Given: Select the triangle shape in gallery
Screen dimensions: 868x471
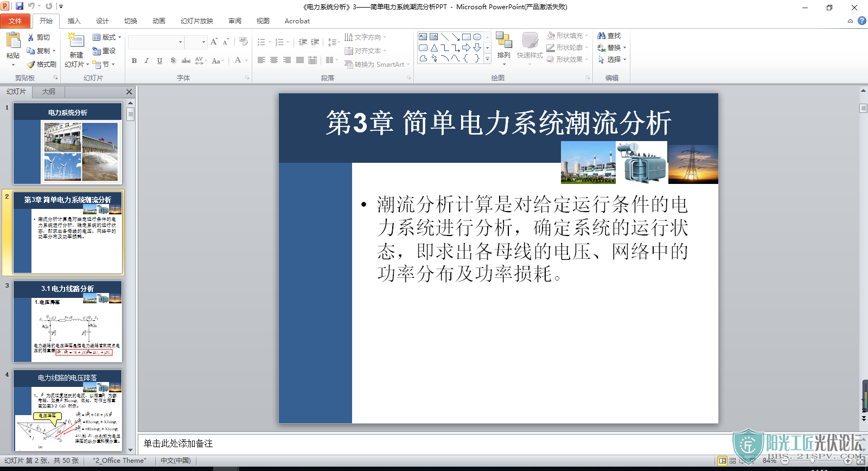Looking at the screenshot, I should pyautogui.click(x=434, y=48).
